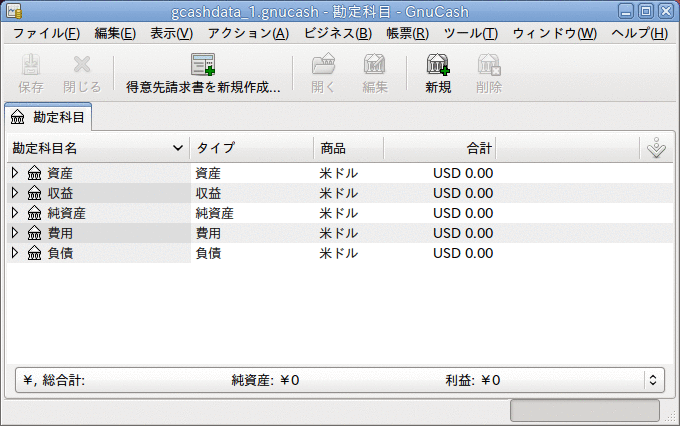Click the タイプ column header

[252, 148]
